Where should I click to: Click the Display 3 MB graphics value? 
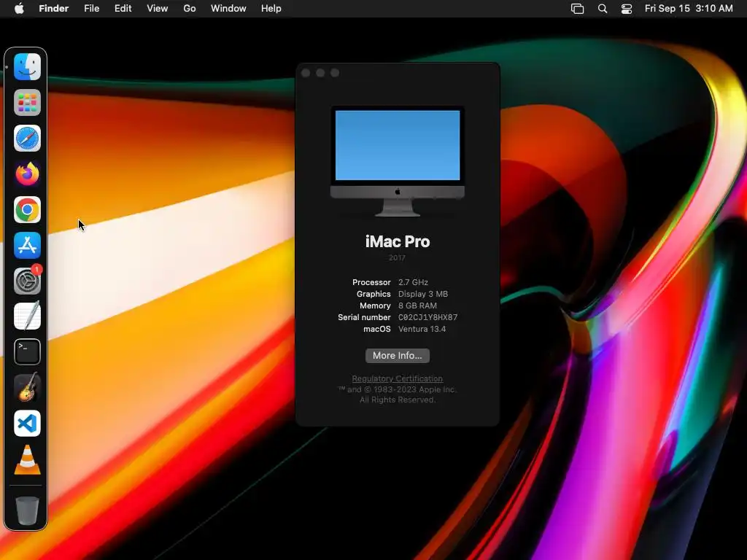[423, 294]
